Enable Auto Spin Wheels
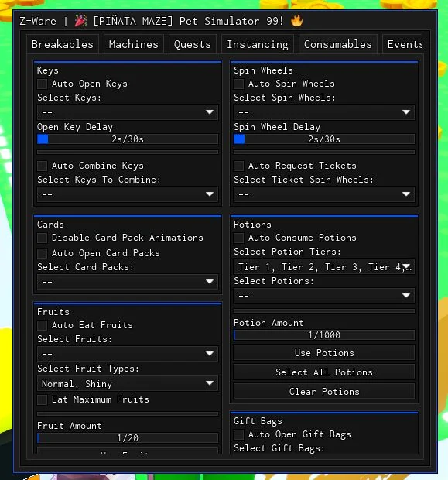This screenshot has height=480, width=448. 238,84
